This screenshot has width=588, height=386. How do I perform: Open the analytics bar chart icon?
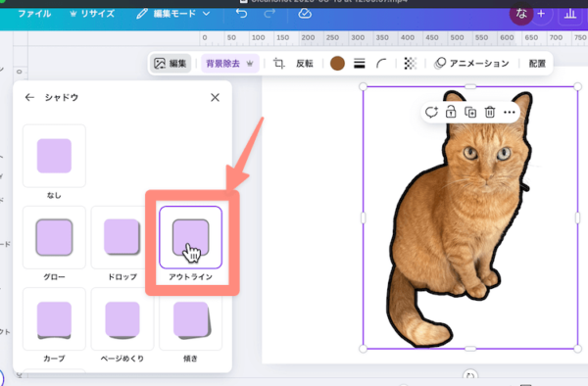pyautogui.click(x=570, y=14)
